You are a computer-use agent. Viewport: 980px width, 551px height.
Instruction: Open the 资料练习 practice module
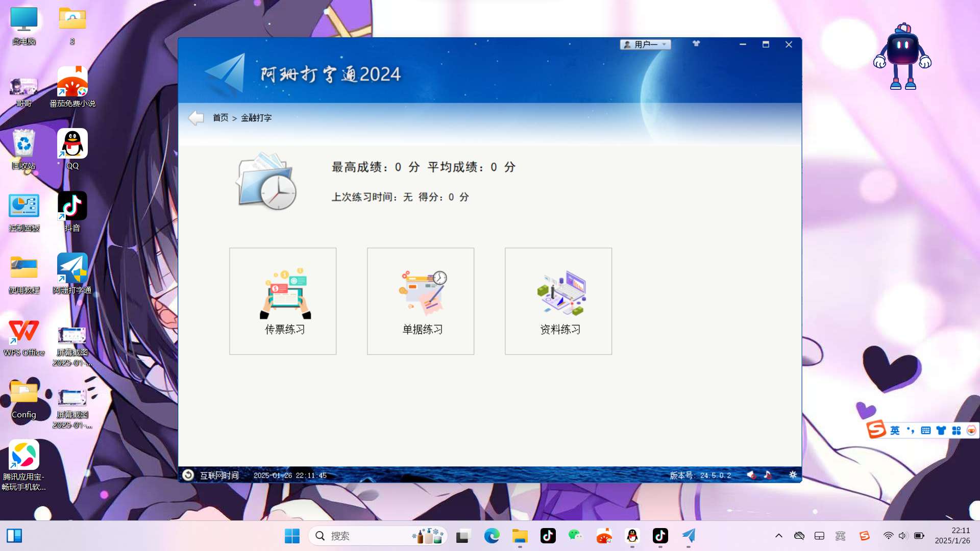[558, 301]
